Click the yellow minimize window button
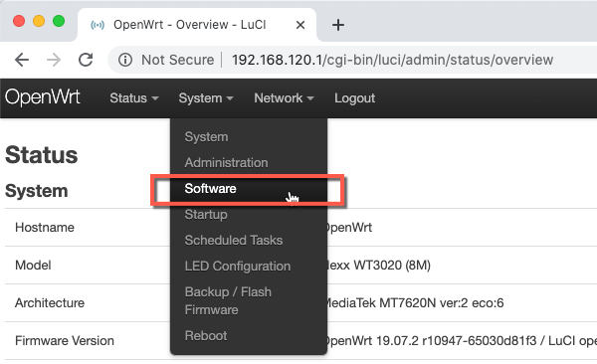 [39, 21]
